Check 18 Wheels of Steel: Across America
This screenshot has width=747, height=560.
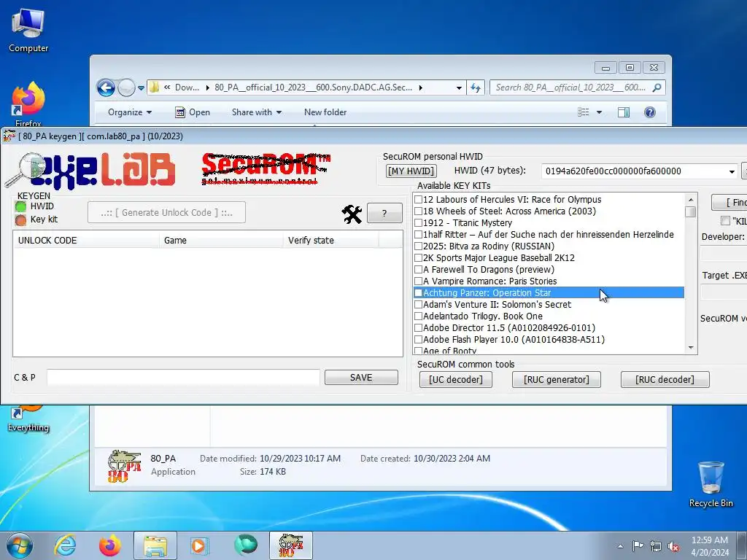coord(418,211)
